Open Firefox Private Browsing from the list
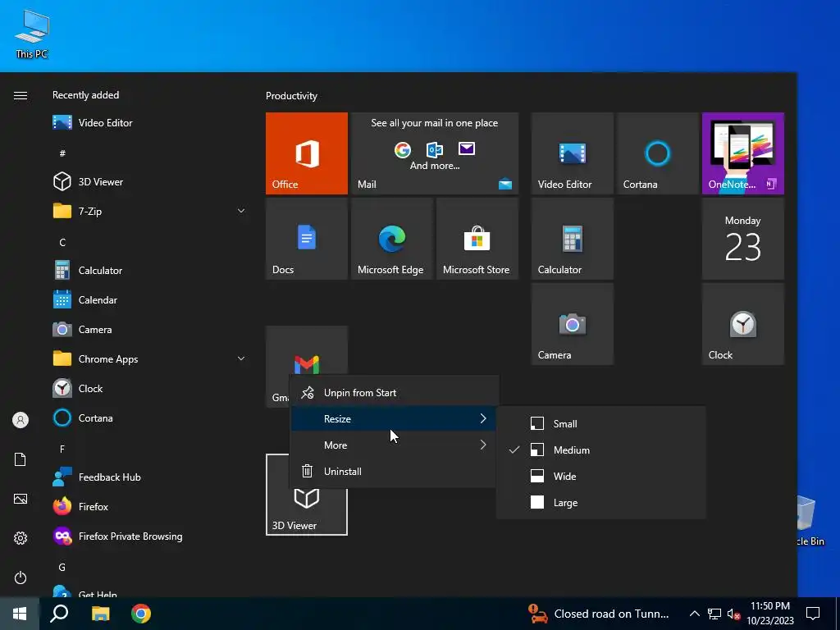 pos(149,536)
